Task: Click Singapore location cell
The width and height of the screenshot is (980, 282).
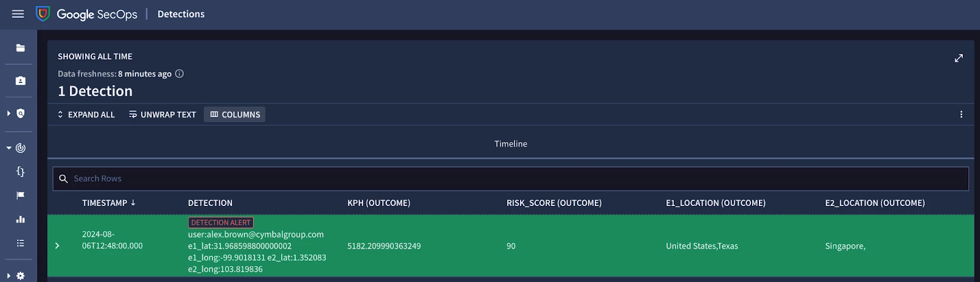Action: (x=845, y=246)
